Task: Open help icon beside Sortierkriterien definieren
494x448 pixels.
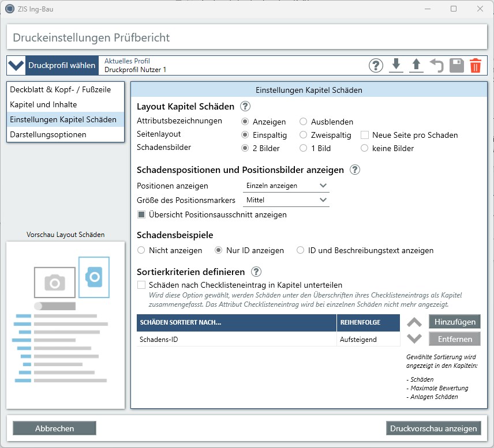Action: click(256, 272)
